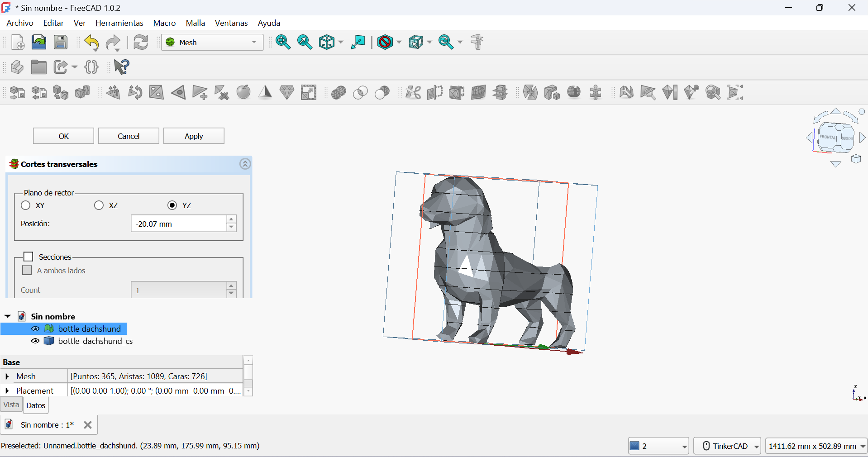The image size is (868, 457).
Task: Increase the Posición value with up arrow
Action: coord(231,219)
